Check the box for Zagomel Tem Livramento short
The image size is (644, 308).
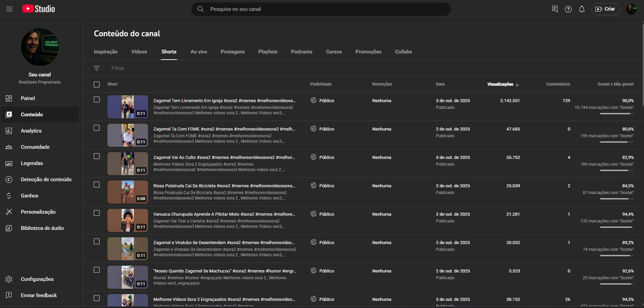click(97, 99)
